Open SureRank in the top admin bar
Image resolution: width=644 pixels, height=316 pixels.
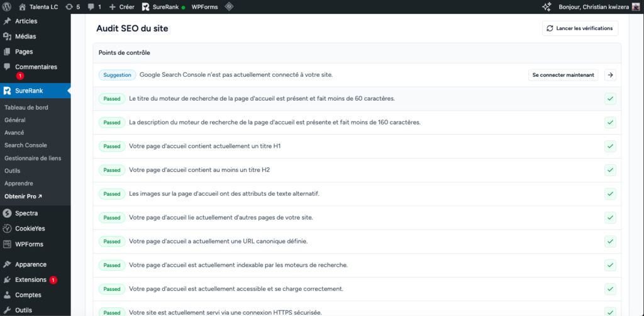pyautogui.click(x=163, y=6)
